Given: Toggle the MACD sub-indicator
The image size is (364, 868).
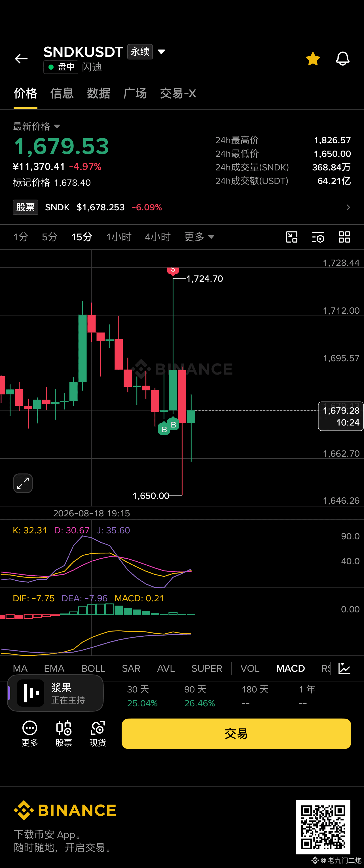Looking at the screenshot, I should click(x=291, y=668).
